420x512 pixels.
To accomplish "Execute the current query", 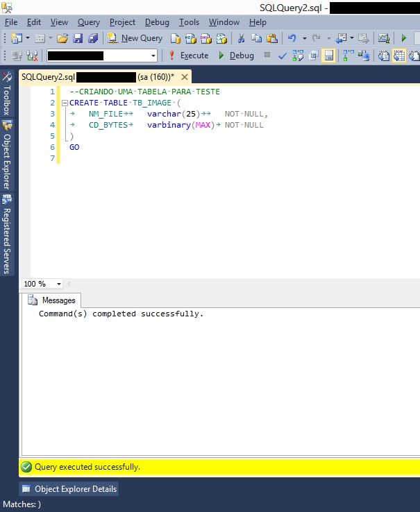I will [188, 56].
